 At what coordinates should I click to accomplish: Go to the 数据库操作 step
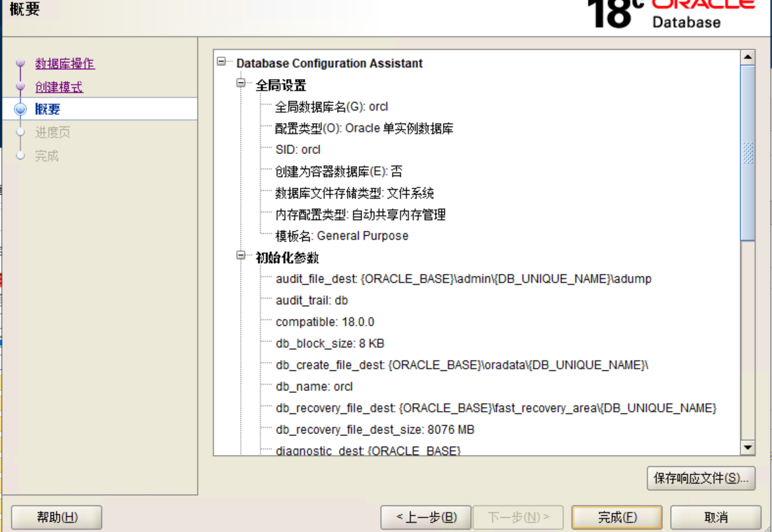coord(65,63)
